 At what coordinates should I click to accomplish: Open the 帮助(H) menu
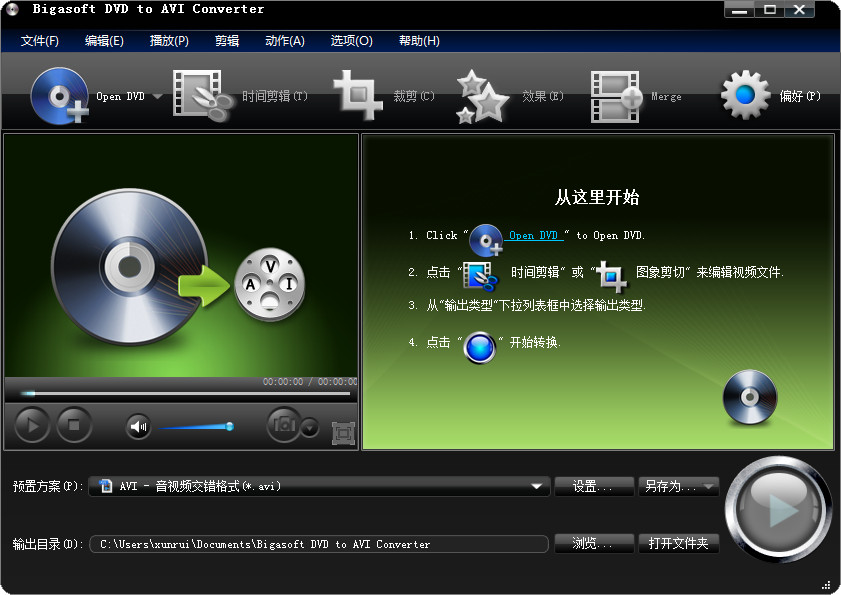419,41
